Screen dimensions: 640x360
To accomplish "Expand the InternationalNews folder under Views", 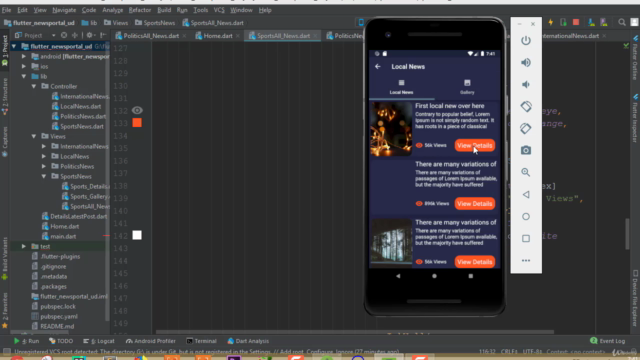I will coord(44,146).
